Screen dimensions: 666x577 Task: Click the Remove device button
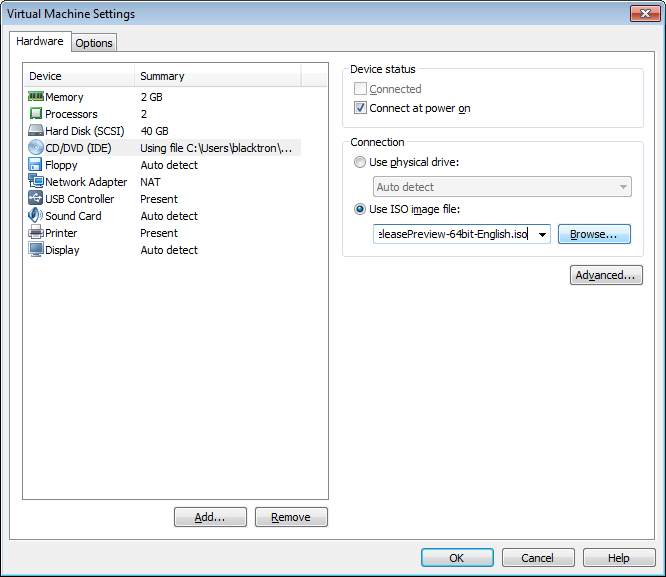coord(291,517)
